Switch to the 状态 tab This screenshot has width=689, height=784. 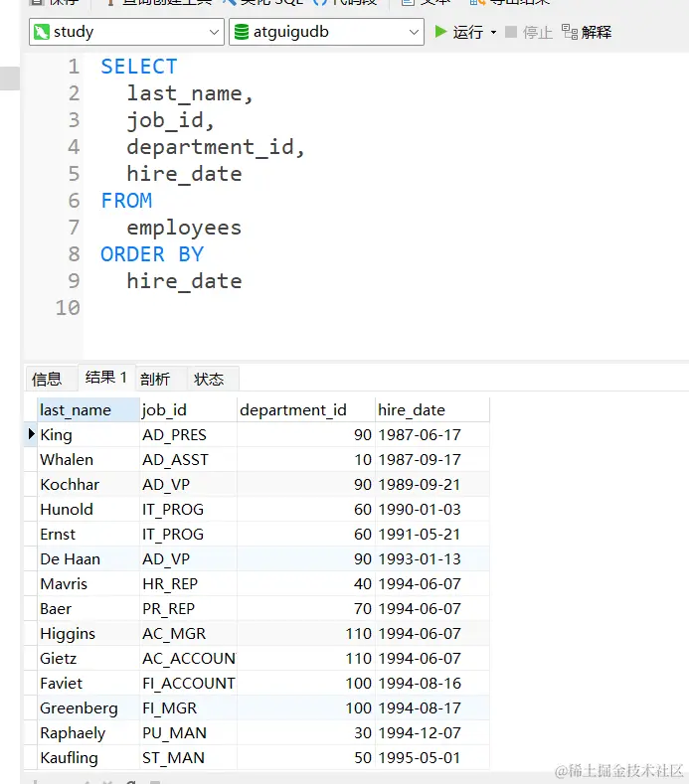pyautogui.click(x=209, y=379)
